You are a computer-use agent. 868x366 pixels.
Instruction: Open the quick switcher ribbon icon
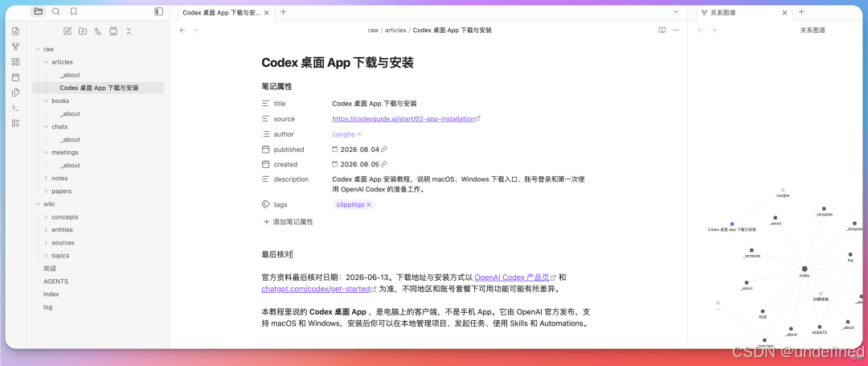(x=15, y=31)
